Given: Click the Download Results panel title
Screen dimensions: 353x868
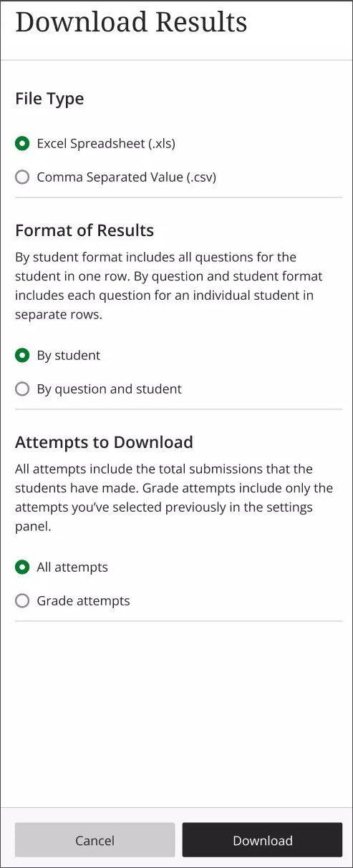Looking at the screenshot, I should tap(131, 21).
